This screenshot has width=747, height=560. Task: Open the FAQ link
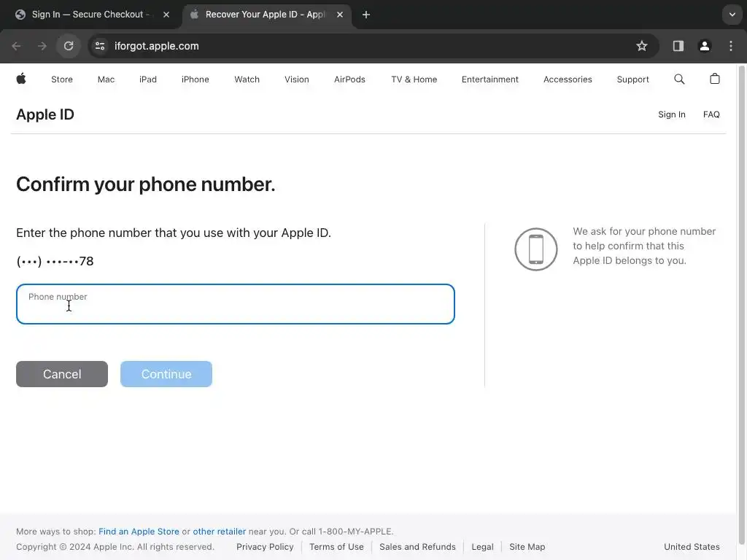pyautogui.click(x=711, y=114)
